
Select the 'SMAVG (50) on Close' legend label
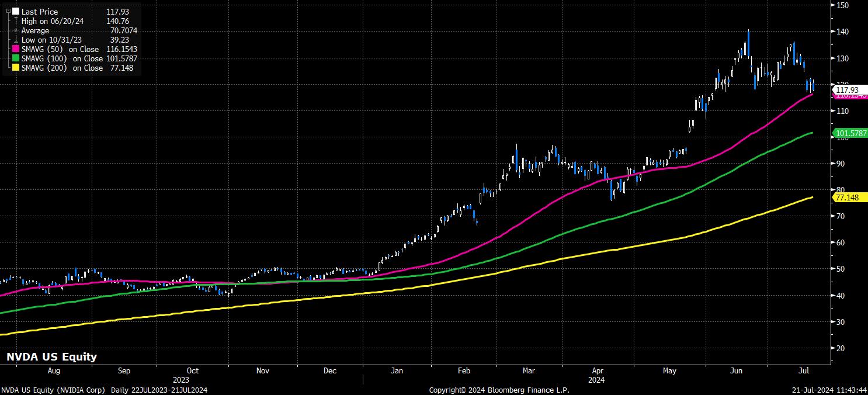tap(60, 49)
